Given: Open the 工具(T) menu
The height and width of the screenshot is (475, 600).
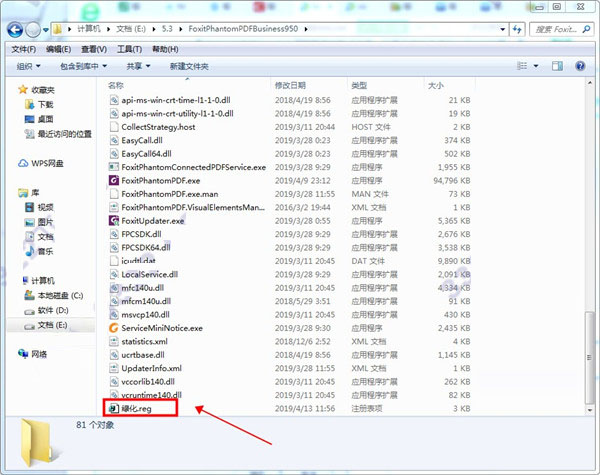Looking at the screenshot, I should pos(129,49).
